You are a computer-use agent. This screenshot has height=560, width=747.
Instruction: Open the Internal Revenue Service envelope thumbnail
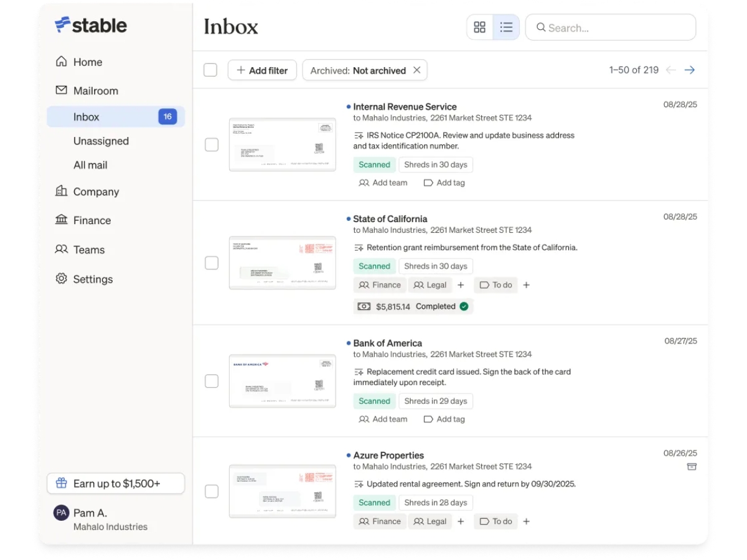[x=283, y=144]
